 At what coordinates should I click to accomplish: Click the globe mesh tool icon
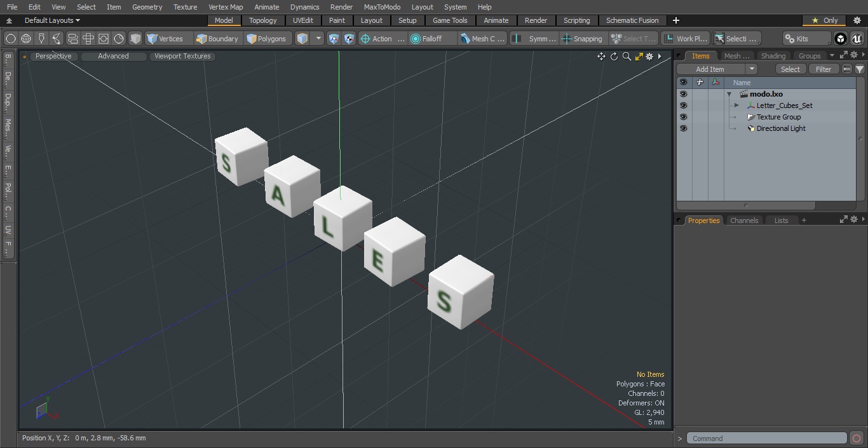click(26, 39)
